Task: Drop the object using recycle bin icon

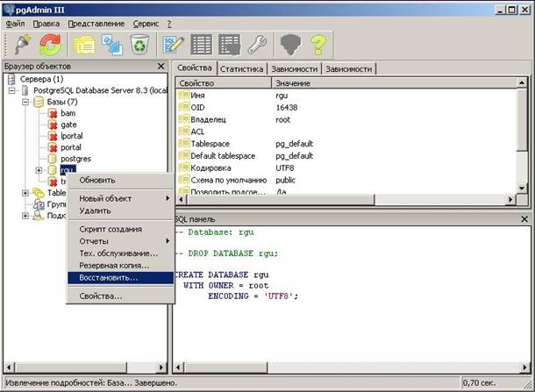Action: coord(139,45)
